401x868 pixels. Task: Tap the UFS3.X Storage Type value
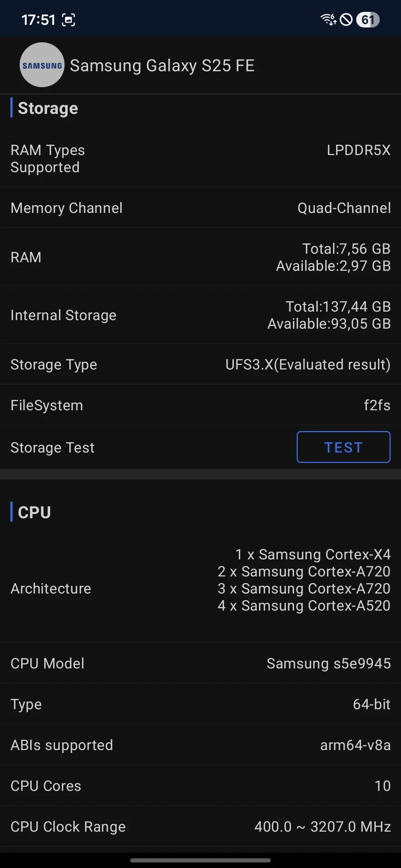[x=308, y=364]
